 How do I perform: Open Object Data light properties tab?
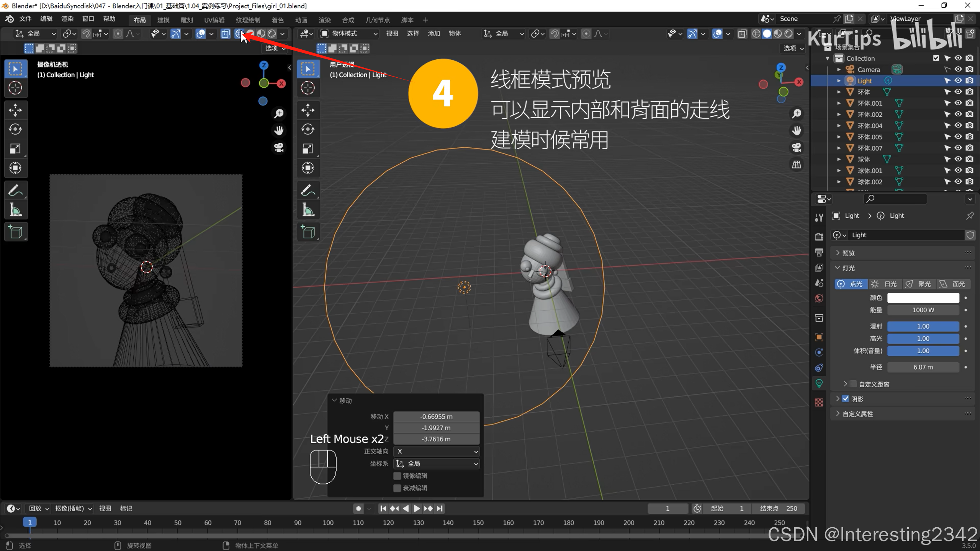[x=819, y=383]
